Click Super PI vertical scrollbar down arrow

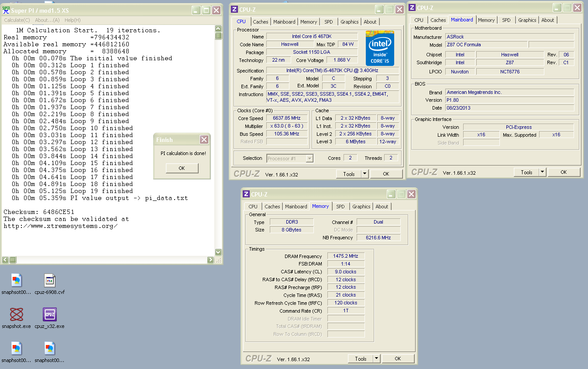click(218, 252)
